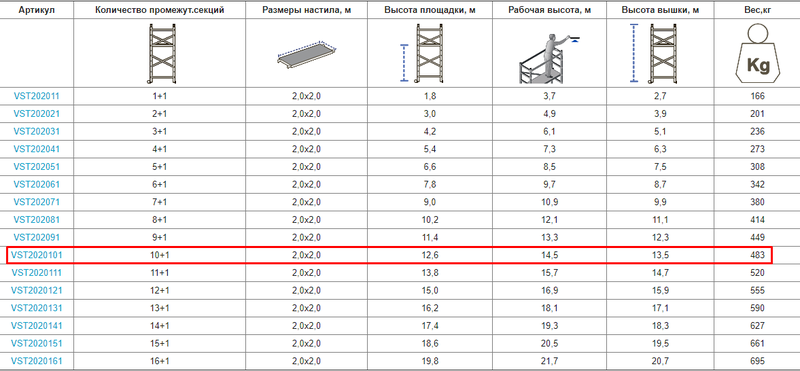Select platform height value 9,0

coord(430,202)
